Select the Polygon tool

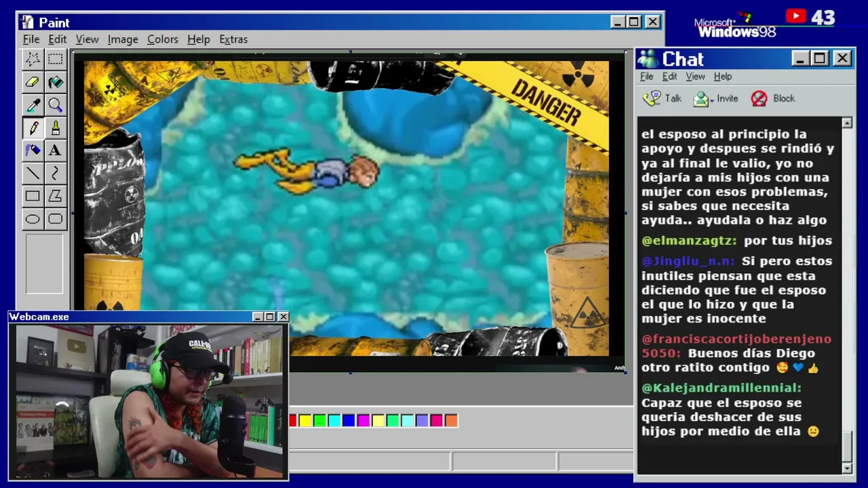pyautogui.click(x=56, y=197)
